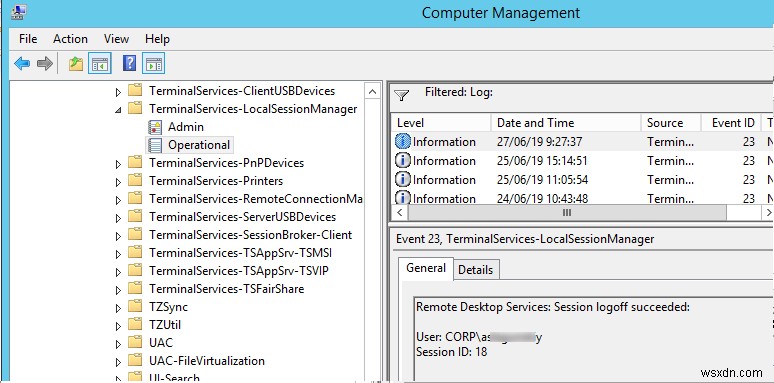Expand the UAC-FileVirtualization node
The width and height of the screenshot is (774, 383).
(x=118, y=362)
